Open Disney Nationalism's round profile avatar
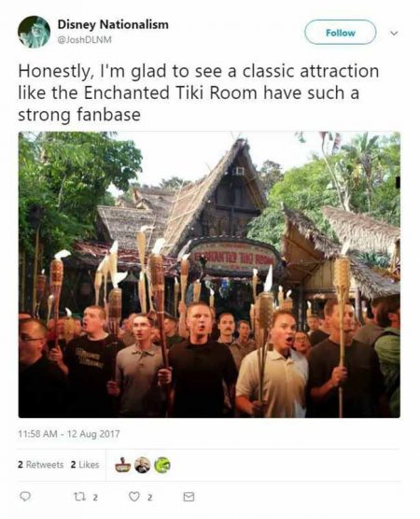420x519 pixels. click(x=34, y=32)
